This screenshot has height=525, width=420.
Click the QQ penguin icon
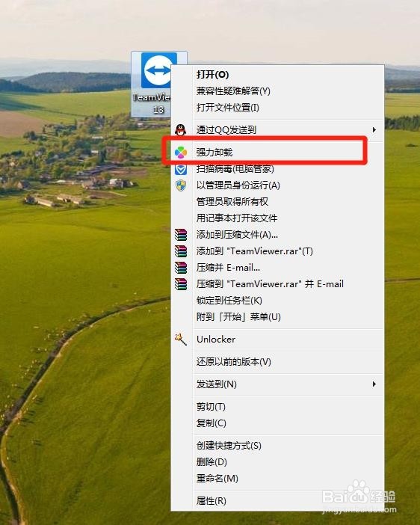point(181,129)
